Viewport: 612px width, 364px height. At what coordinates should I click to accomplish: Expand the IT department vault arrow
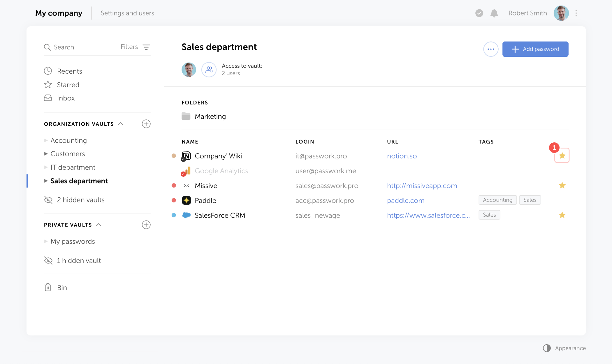pos(46,167)
